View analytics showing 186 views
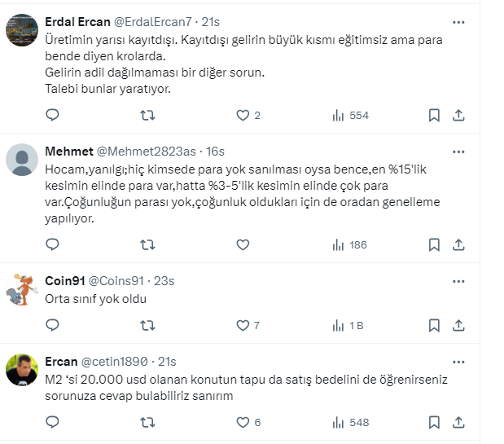The height and width of the screenshot is (444, 504). [x=351, y=244]
